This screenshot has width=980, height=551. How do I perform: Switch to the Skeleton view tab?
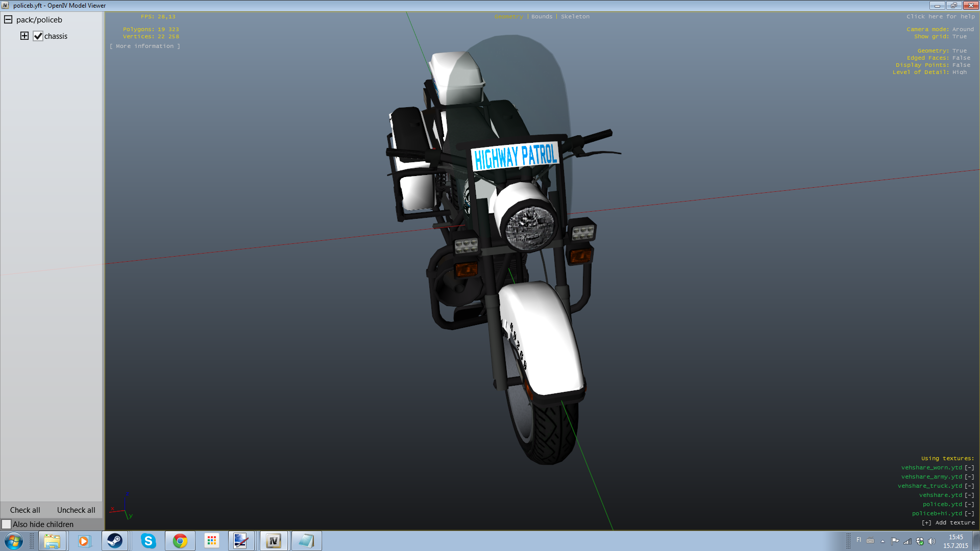pos(575,17)
